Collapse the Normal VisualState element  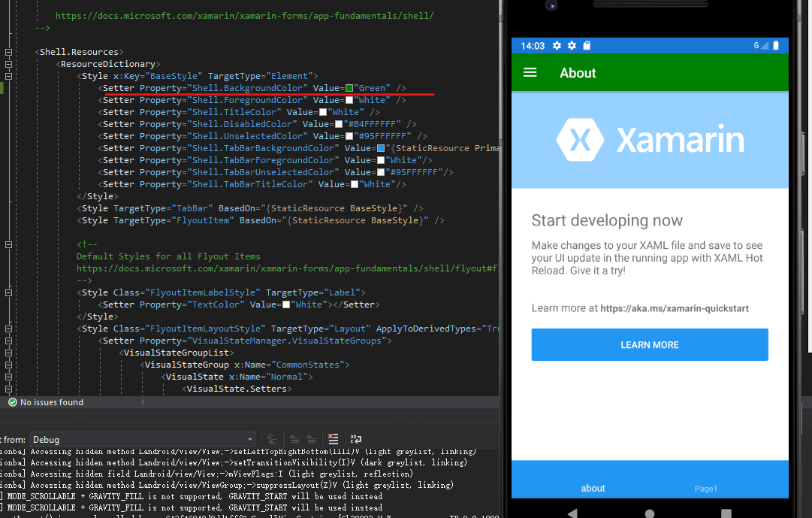click(8, 377)
